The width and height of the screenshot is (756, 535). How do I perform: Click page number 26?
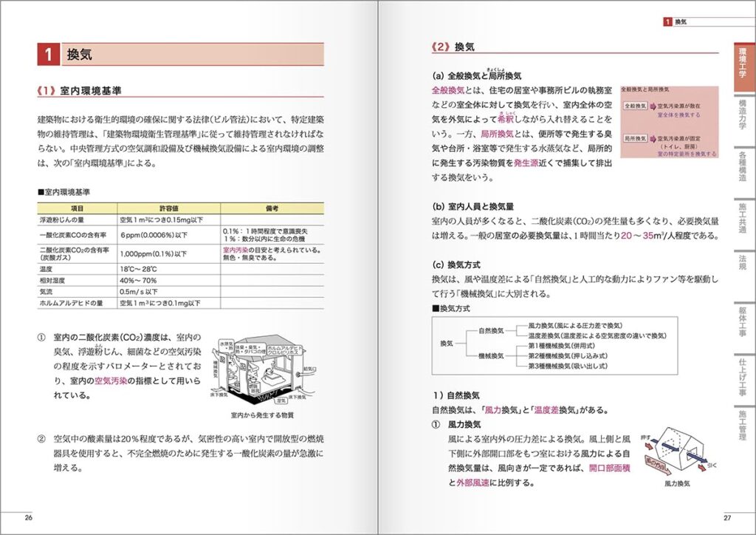click(29, 517)
